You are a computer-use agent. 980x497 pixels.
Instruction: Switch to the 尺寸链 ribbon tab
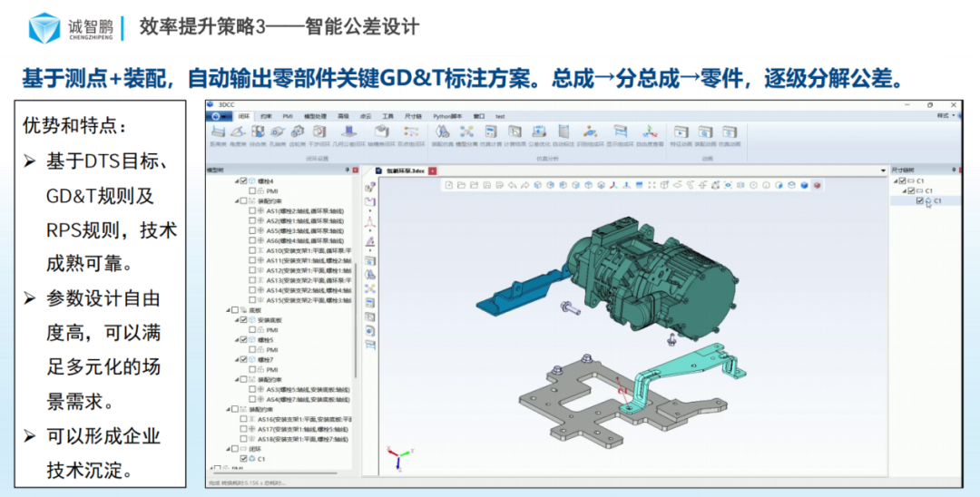[x=413, y=116]
